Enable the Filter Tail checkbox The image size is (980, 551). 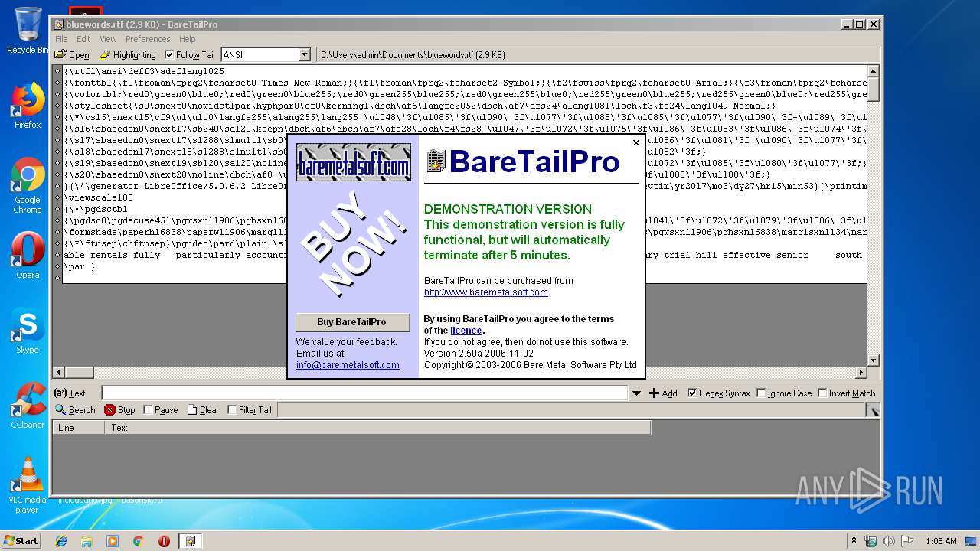pyautogui.click(x=232, y=410)
